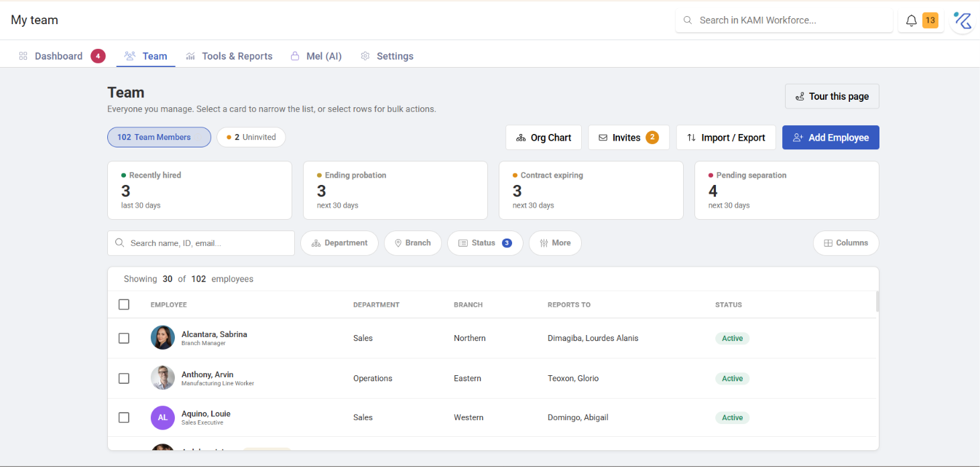
Task: Expand the Branch filter
Action: pos(412,243)
